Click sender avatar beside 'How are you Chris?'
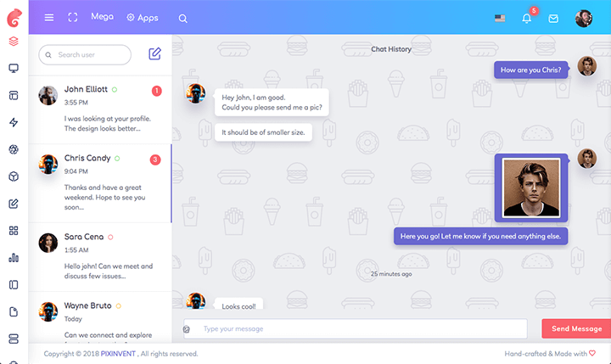611x364 pixels. [587, 66]
